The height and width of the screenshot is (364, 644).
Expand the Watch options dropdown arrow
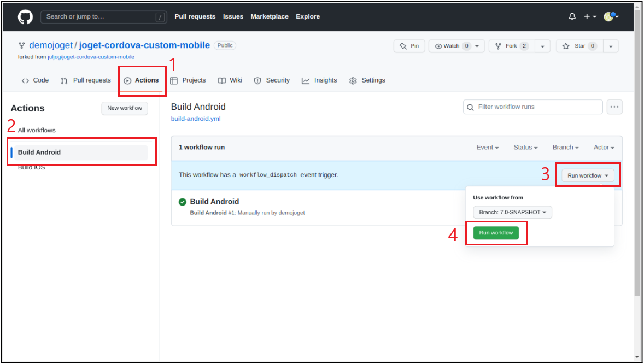(477, 46)
